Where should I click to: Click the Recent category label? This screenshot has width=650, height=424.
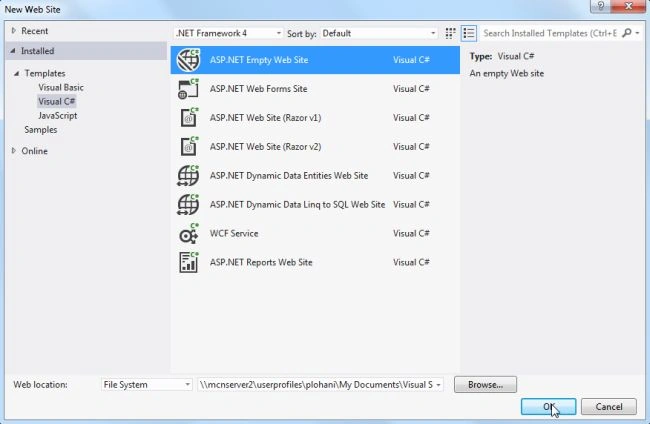34,31
